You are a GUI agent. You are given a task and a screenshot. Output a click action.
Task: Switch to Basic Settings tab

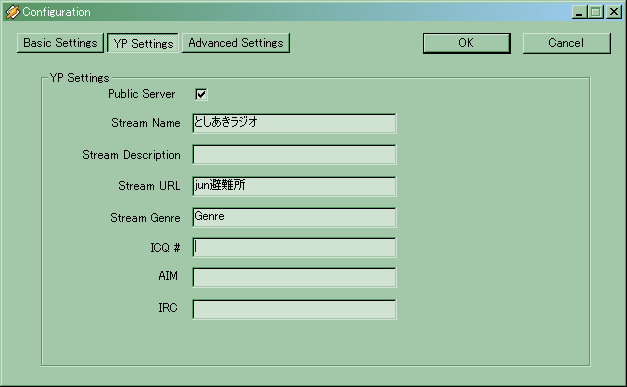click(x=60, y=43)
